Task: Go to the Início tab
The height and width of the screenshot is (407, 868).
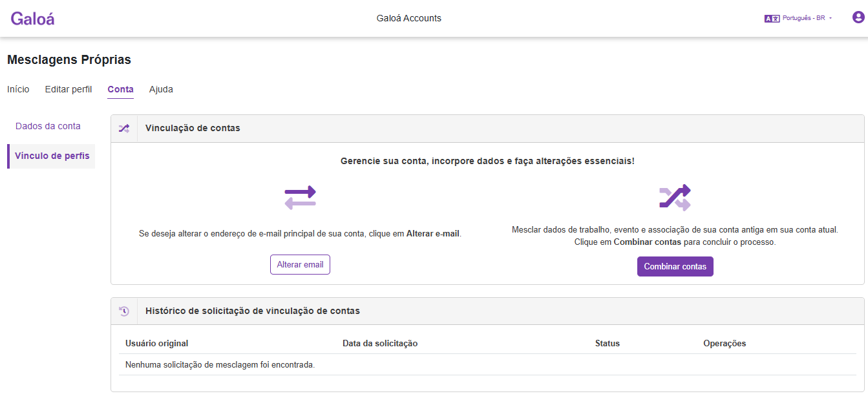Action: [x=18, y=89]
